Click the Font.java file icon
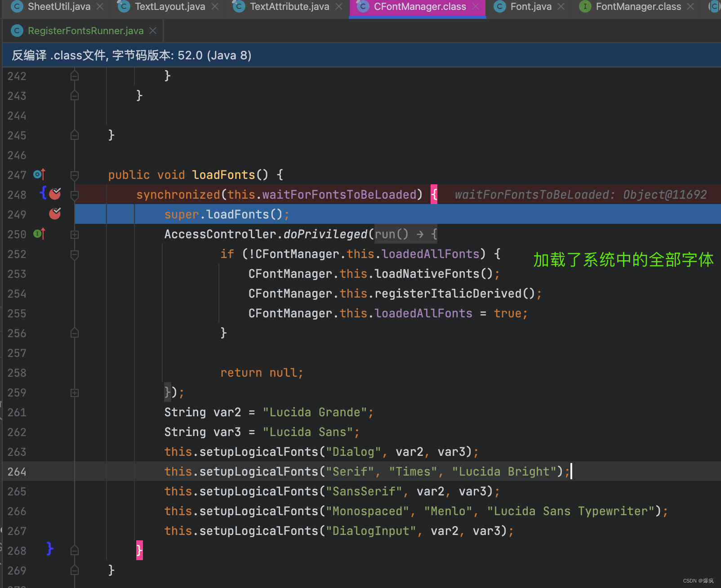 [499, 7]
